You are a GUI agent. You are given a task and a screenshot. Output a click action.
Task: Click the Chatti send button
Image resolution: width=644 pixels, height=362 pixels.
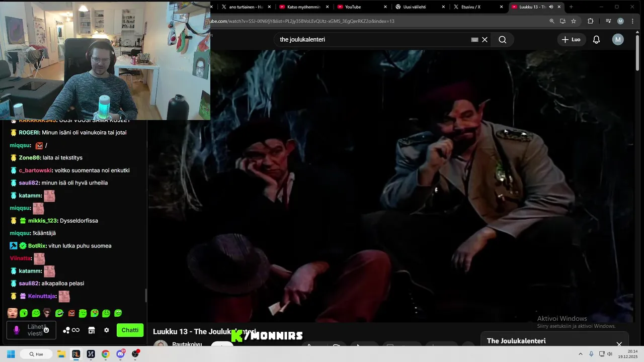(x=130, y=330)
